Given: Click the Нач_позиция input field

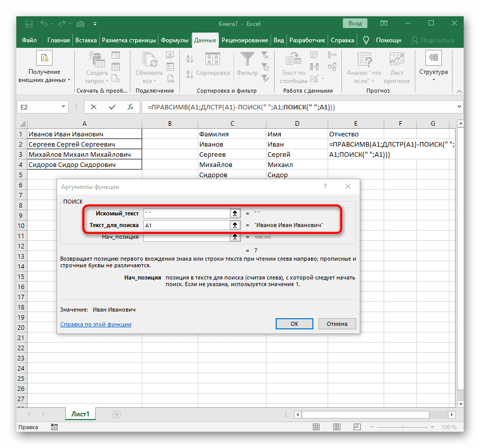Looking at the screenshot, I should click(x=186, y=237).
